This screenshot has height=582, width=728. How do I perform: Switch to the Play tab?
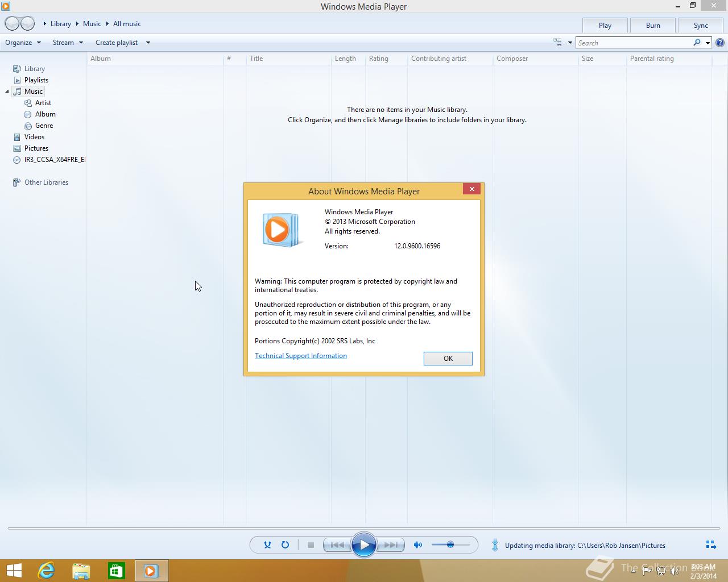pyautogui.click(x=605, y=25)
